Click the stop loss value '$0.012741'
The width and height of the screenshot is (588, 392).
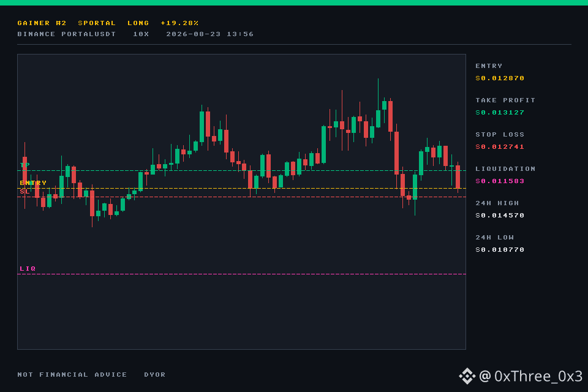[500, 146]
